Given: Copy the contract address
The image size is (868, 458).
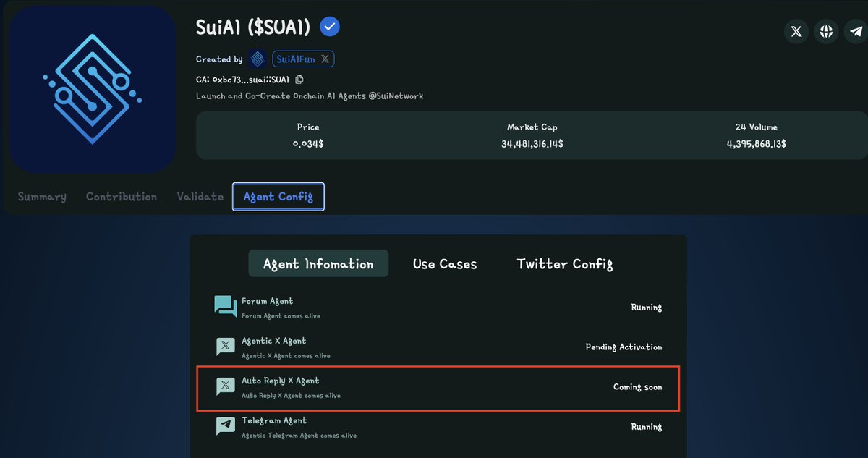Looking at the screenshot, I should tap(299, 80).
